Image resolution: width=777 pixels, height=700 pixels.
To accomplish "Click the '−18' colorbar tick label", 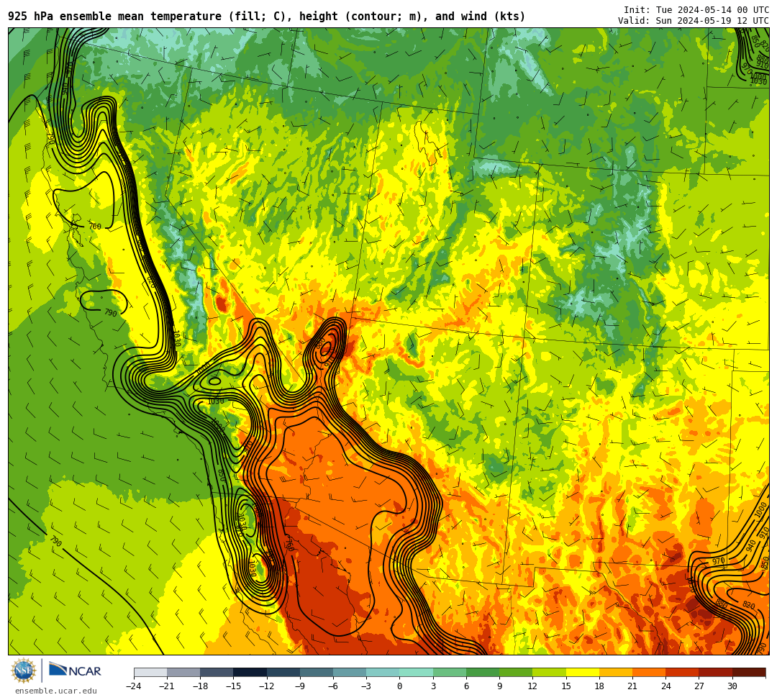I will (x=201, y=686).
